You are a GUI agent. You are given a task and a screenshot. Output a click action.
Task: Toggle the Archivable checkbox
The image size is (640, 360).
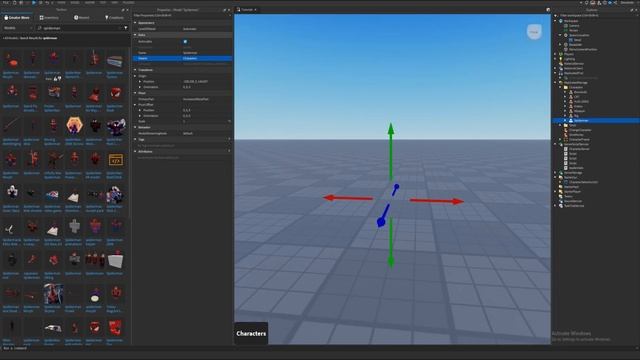tap(185, 42)
